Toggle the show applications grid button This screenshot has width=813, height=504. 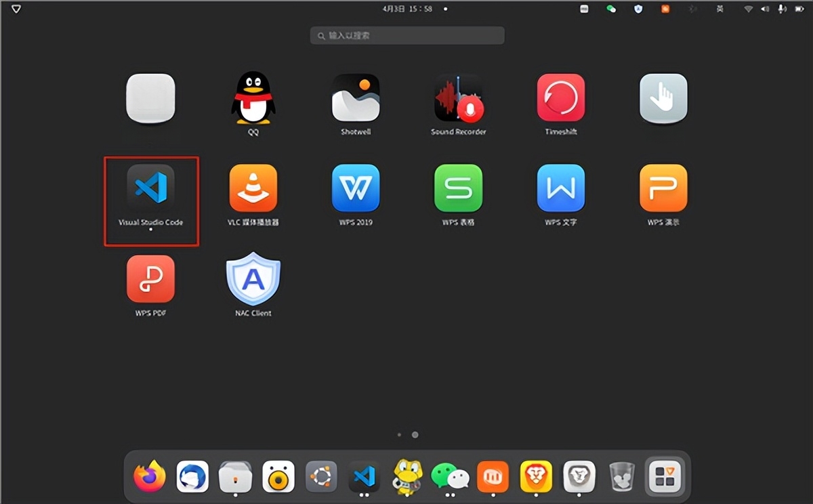(x=665, y=477)
